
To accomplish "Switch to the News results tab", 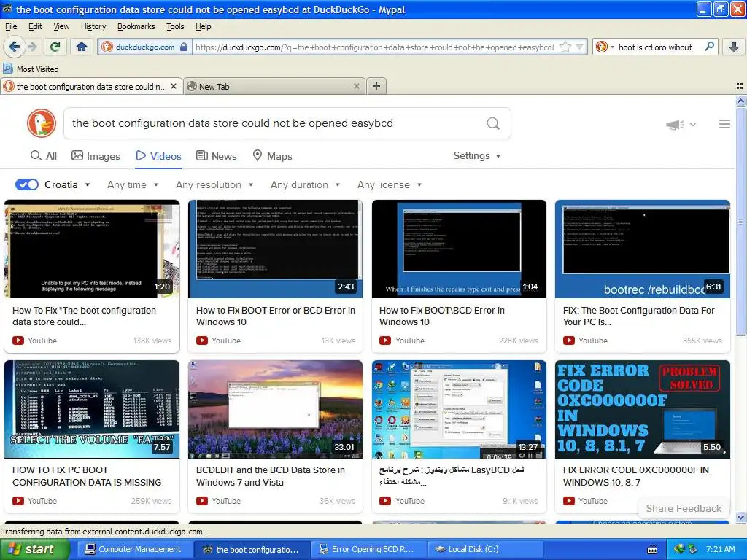I will pos(217,156).
